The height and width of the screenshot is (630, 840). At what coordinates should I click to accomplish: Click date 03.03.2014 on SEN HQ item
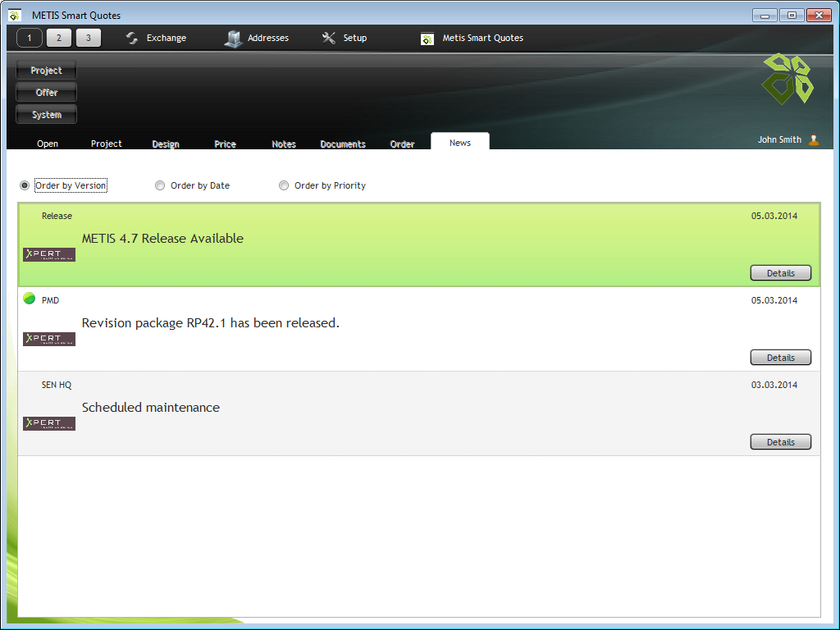pos(774,385)
